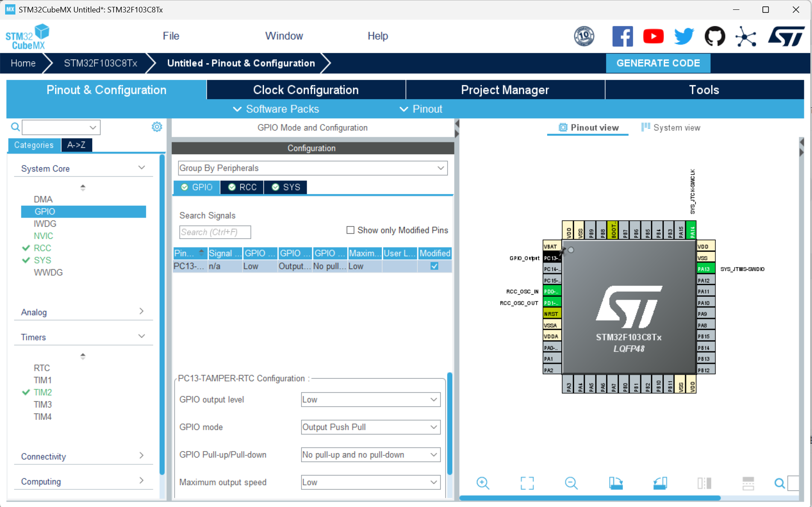This screenshot has width=812, height=507.
Task: Select TIM2 in the Timers list
Action: point(43,392)
